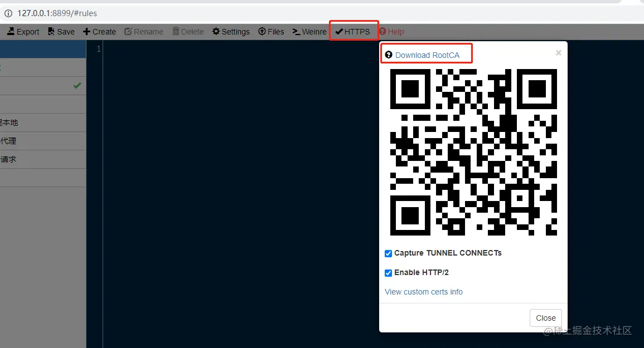Open the Weinre menu
Viewport: 644px width, 348px height.
(x=309, y=32)
